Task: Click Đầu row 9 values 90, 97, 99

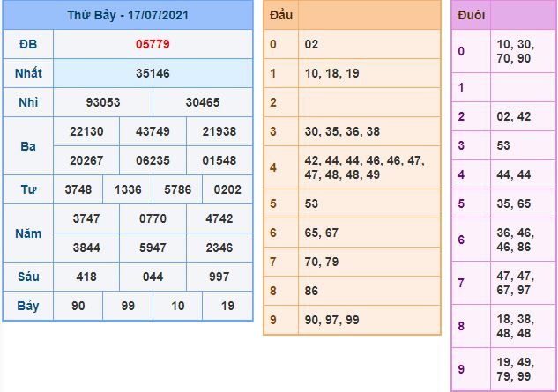Action: (331, 320)
